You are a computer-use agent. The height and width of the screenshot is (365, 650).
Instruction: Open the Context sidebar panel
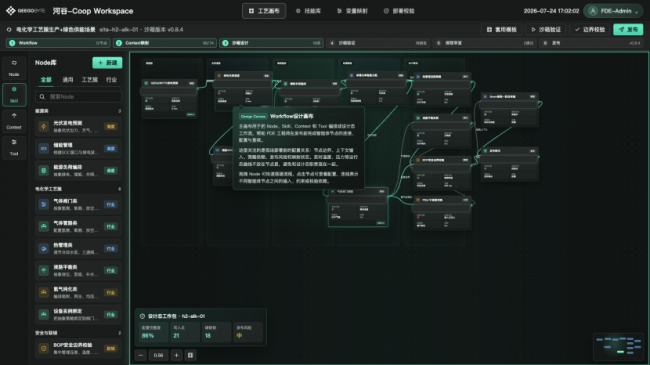(x=14, y=121)
